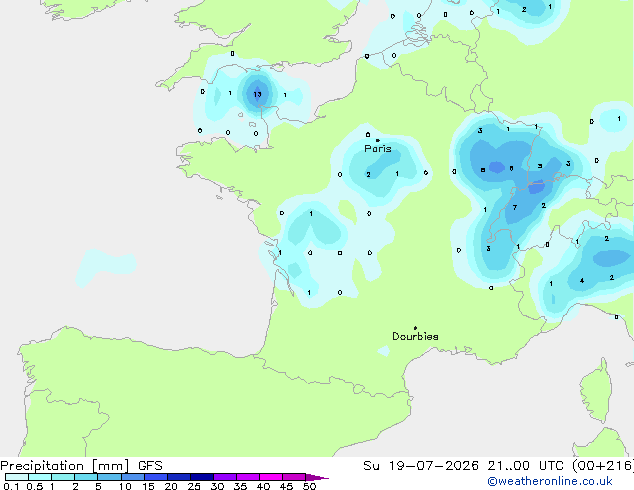Click the above-50 legend arrow tip
This screenshot has height=490, width=634.
(x=317, y=477)
